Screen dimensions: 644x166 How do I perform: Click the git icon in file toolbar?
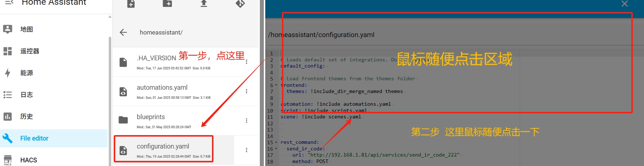(240, 3)
